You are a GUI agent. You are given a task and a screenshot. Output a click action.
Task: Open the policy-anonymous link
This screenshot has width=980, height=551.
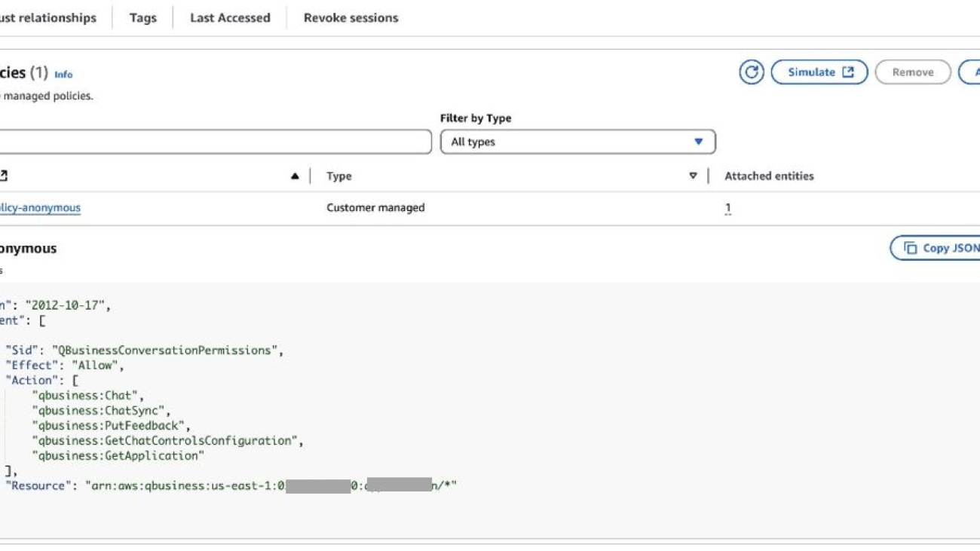coord(40,207)
